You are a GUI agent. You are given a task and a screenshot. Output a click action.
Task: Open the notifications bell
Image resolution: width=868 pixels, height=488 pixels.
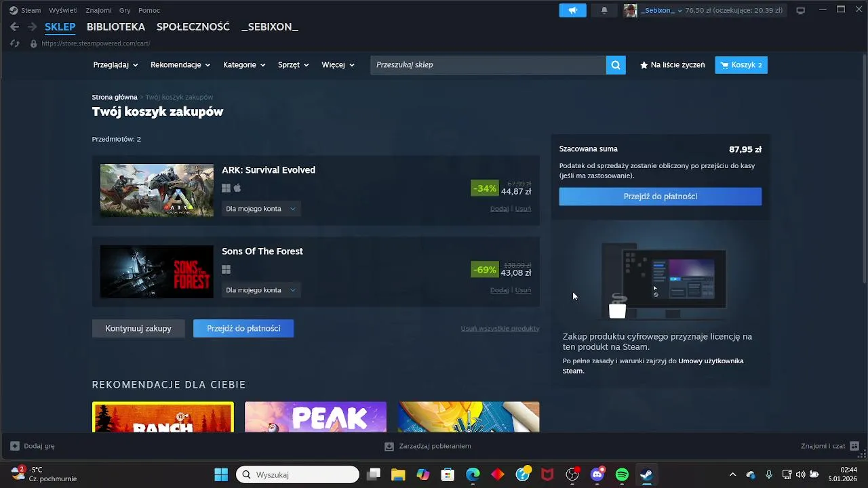[604, 10]
